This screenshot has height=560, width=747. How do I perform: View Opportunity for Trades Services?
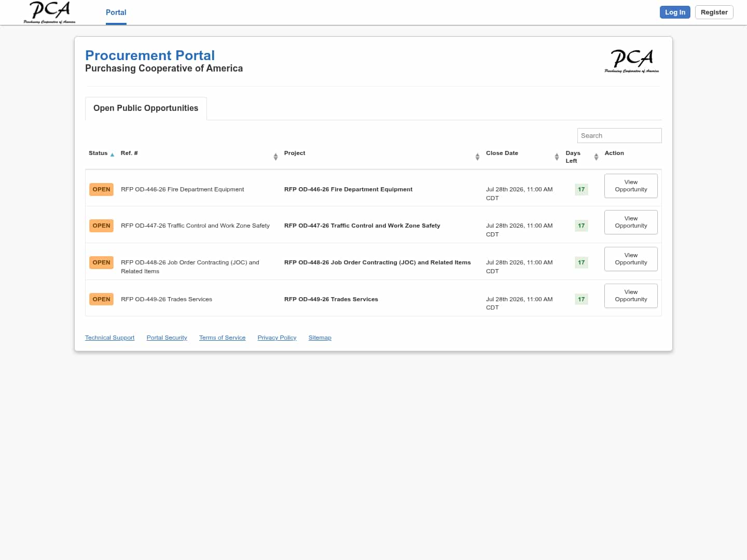point(631,296)
